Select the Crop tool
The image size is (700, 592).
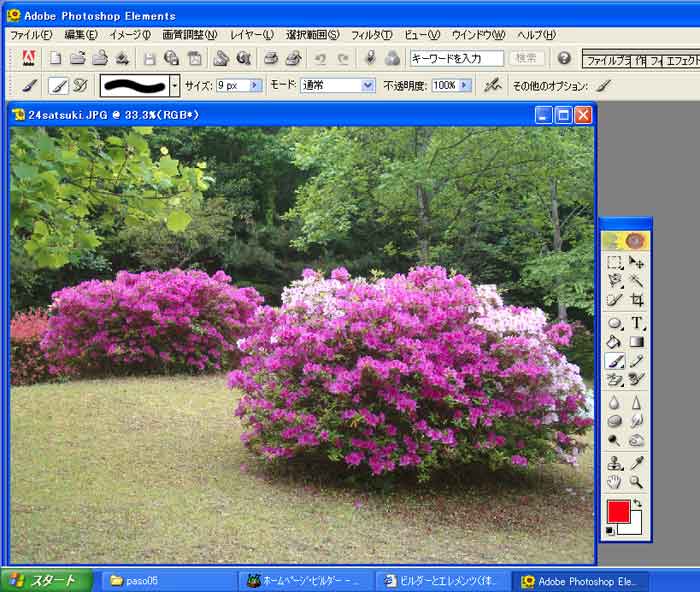(636, 299)
